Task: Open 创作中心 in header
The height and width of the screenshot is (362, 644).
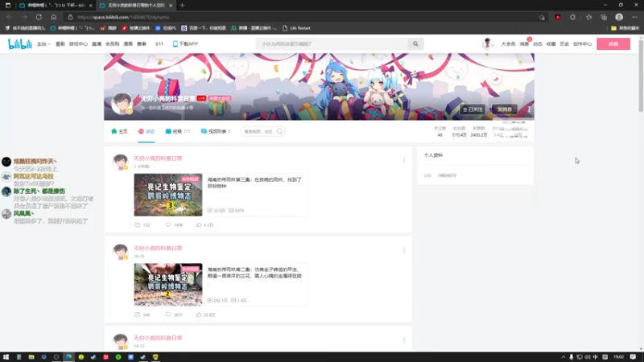Action: pos(582,44)
